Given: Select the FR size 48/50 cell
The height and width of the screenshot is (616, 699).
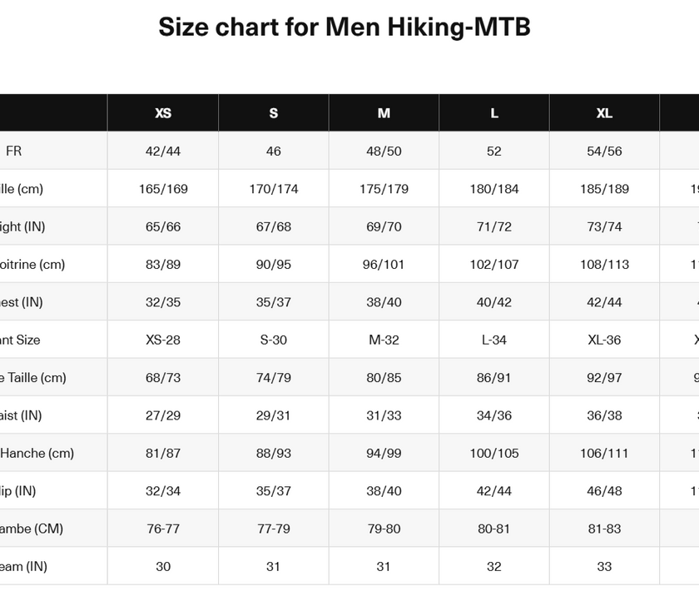Looking at the screenshot, I should coord(384,152).
